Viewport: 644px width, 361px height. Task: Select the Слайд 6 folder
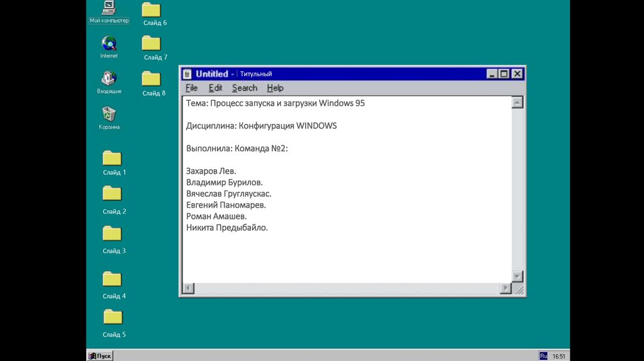point(151,10)
